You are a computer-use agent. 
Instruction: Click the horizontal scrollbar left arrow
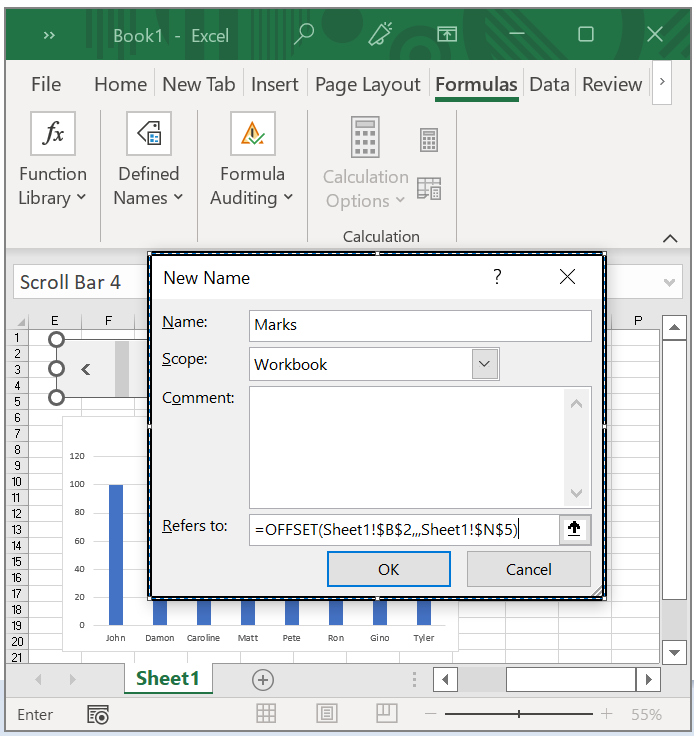tap(445, 679)
